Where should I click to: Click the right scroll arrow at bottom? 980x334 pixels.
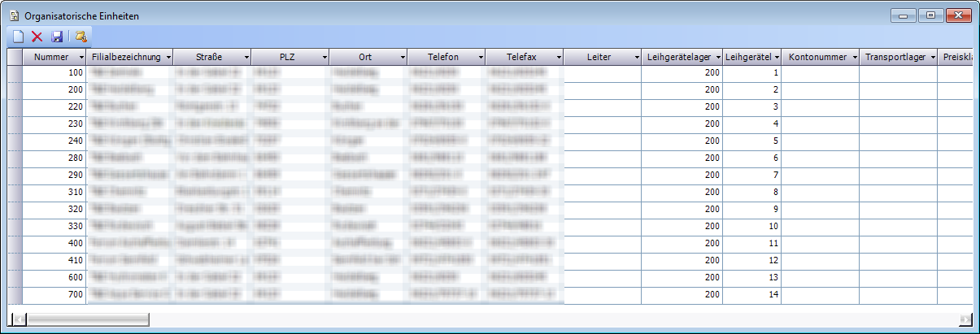pyautogui.click(x=965, y=319)
